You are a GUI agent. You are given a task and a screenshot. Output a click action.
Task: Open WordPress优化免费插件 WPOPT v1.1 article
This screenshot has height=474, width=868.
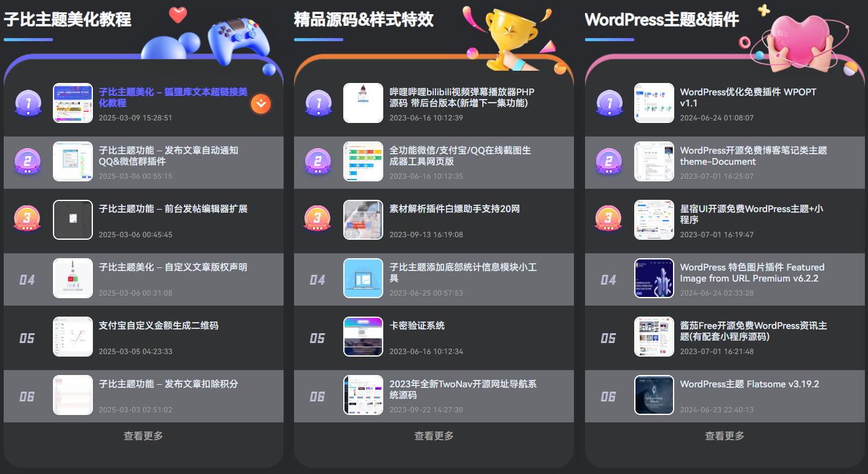tap(748, 97)
